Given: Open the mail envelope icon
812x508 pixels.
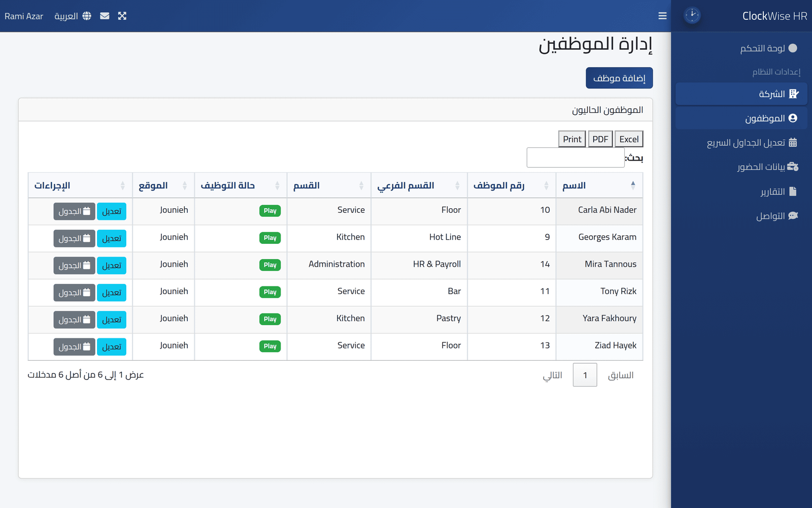Looking at the screenshot, I should click(x=105, y=16).
